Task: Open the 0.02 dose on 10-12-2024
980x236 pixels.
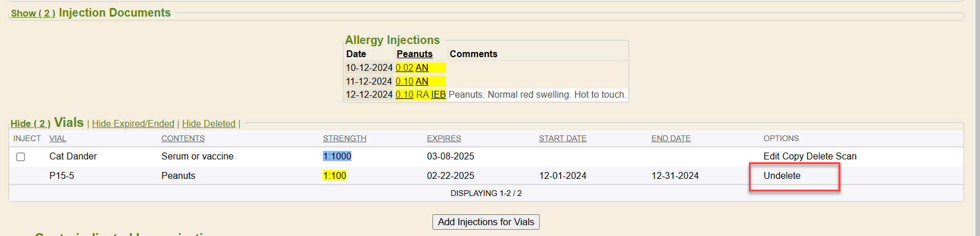Action: [404, 67]
